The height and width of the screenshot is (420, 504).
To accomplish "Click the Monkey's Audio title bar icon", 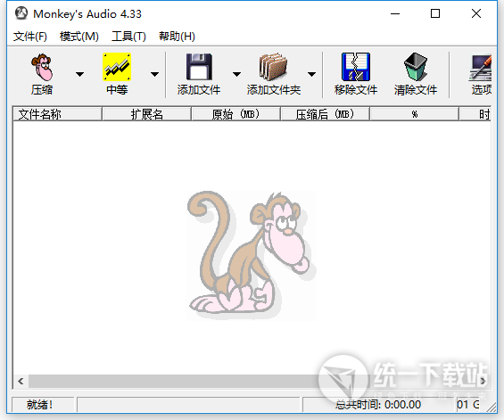I will pyautogui.click(x=21, y=13).
